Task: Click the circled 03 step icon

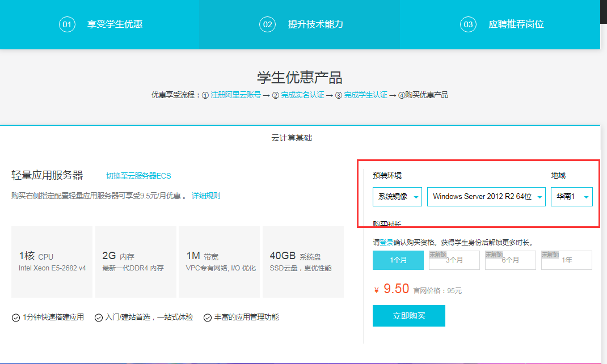Action: (x=468, y=24)
